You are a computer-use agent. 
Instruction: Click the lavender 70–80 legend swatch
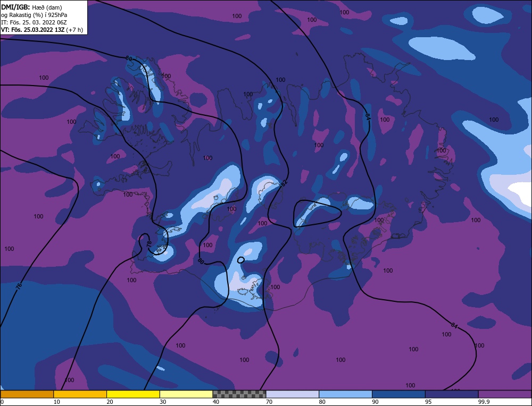click(x=293, y=394)
